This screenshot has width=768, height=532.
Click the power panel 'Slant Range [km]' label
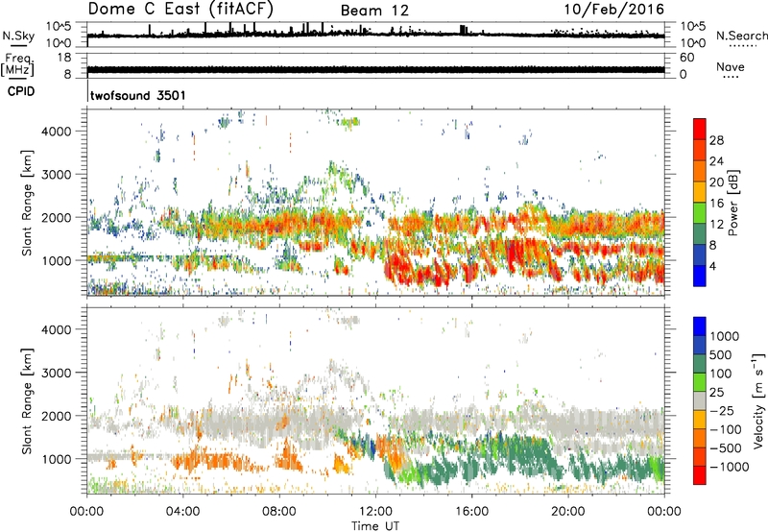(27, 203)
